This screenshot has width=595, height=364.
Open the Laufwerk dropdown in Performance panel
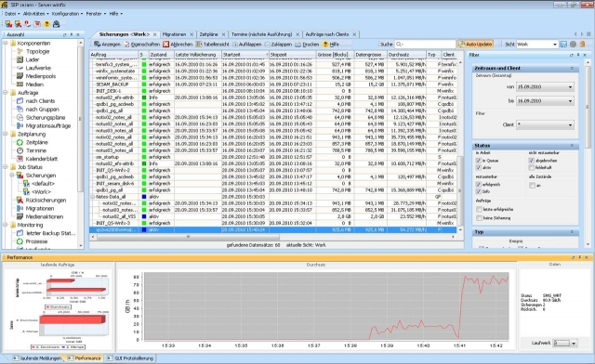point(574,344)
